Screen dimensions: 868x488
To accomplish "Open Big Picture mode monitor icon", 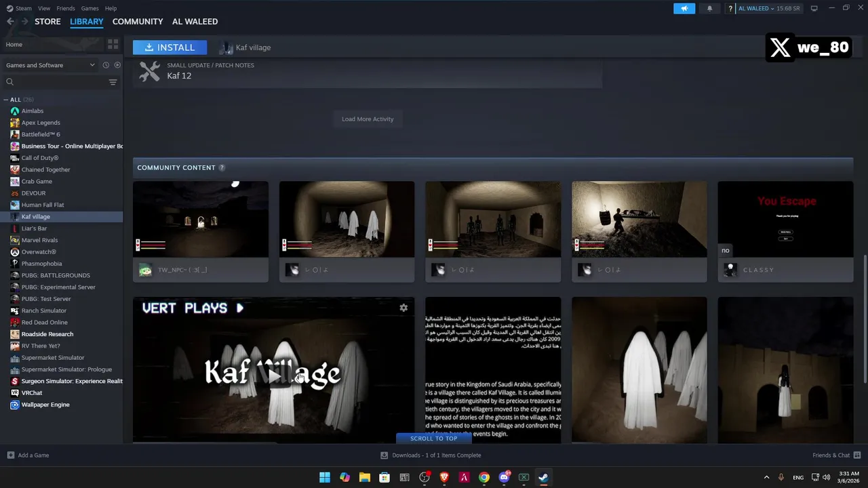I will tap(814, 8).
